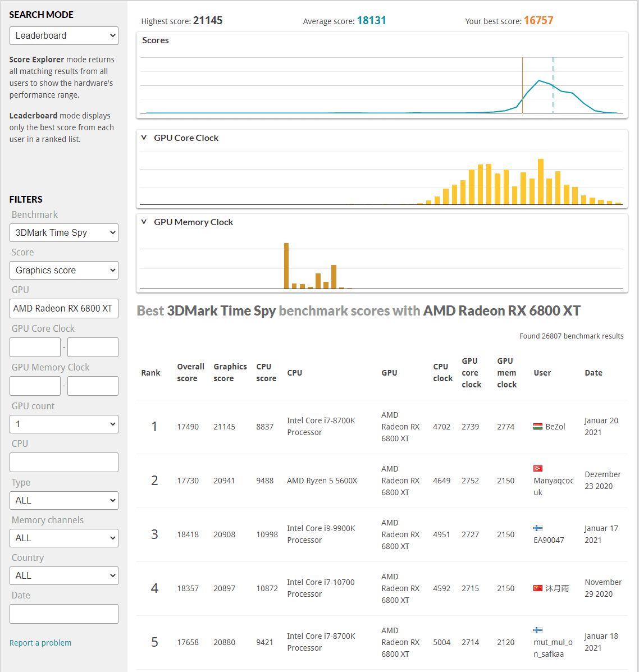Click the GPU Memory Clock minimum field
Screen dimensions: 639x672
tap(35, 386)
